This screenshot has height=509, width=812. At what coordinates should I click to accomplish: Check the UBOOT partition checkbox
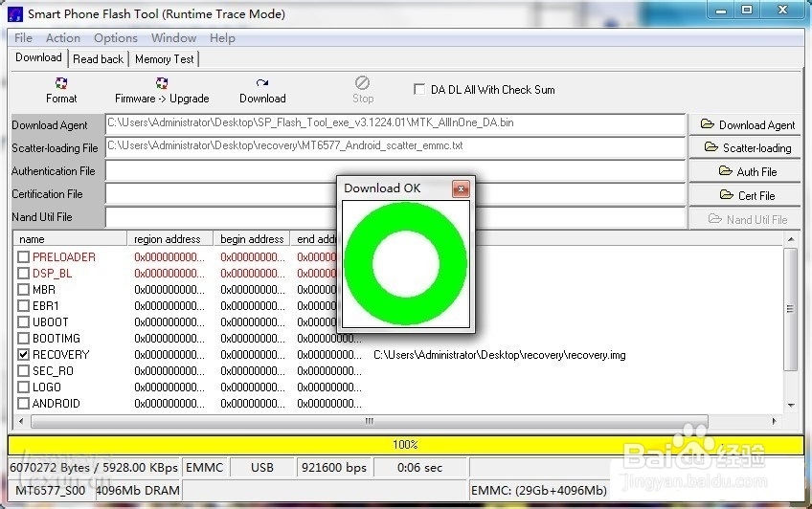(23, 321)
